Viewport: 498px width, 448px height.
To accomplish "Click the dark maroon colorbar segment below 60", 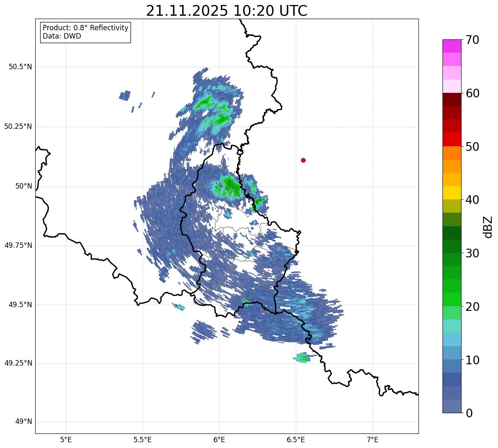I will tap(452, 99).
